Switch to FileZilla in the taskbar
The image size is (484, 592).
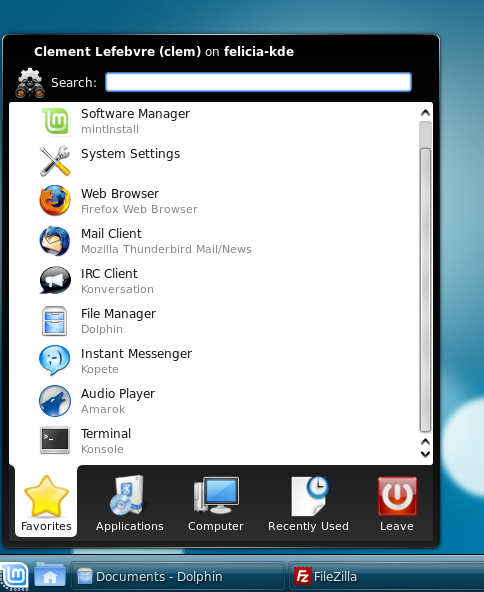point(385,577)
